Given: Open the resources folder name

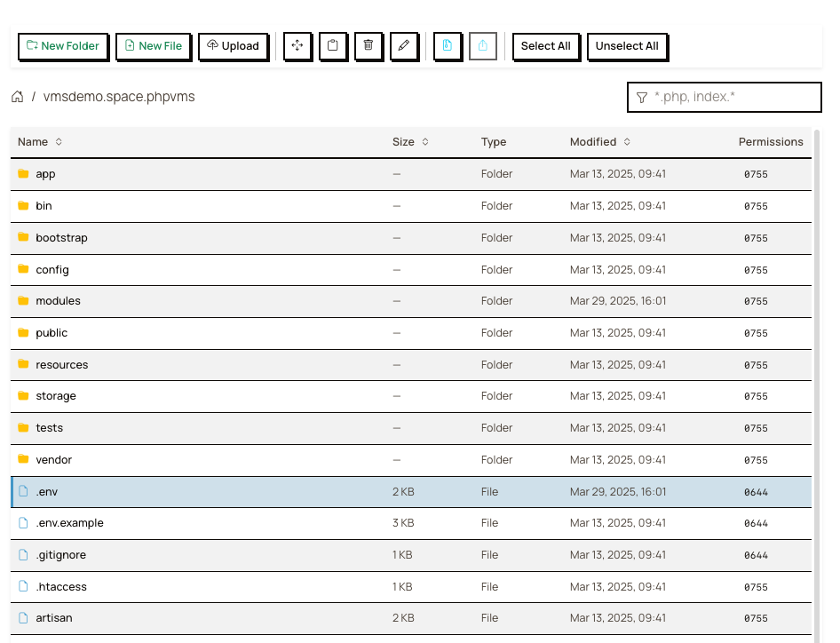Looking at the screenshot, I should coord(61,364).
